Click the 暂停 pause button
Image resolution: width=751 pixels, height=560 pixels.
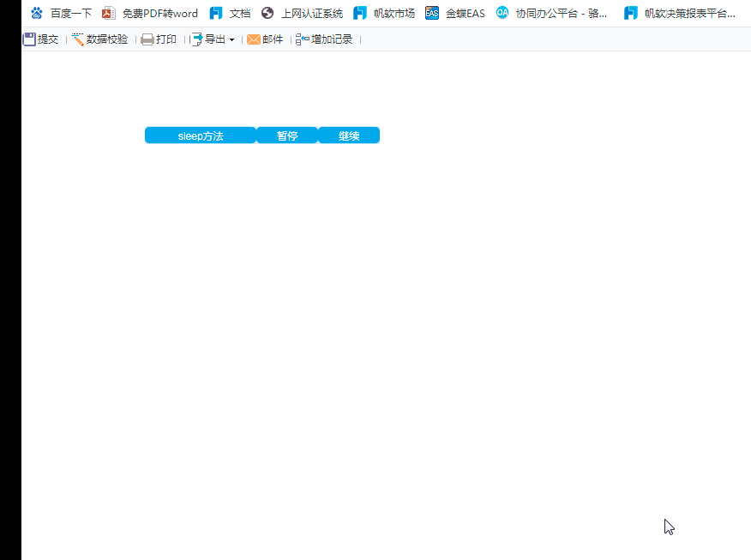(x=287, y=135)
